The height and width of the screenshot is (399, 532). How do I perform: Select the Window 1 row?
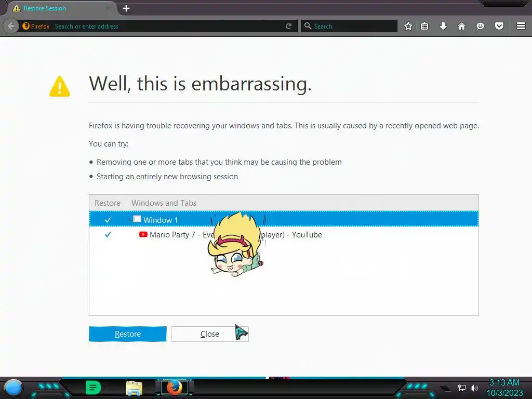284,219
